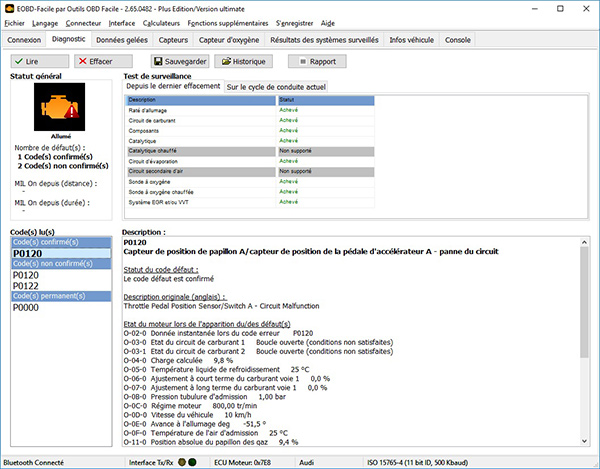Screen dimensions: 600x469
Task: Select Depuis le dernier effacement sub-tab
Action: pos(173,86)
